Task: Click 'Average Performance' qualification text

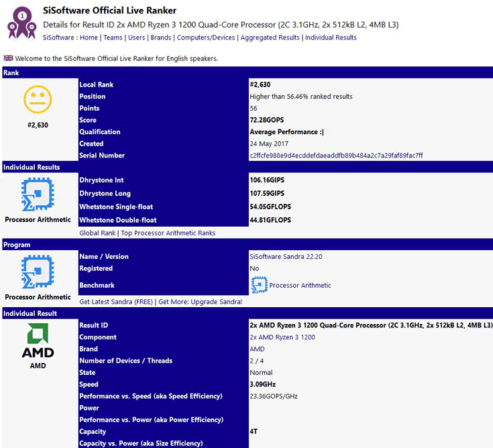Action: 286,131
